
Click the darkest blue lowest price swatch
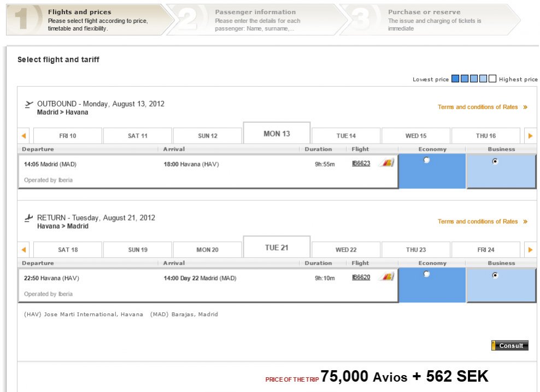[x=456, y=79]
